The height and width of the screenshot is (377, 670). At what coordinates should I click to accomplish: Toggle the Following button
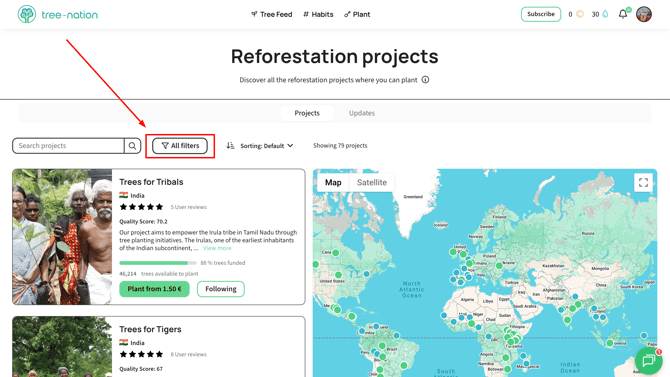click(x=220, y=289)
